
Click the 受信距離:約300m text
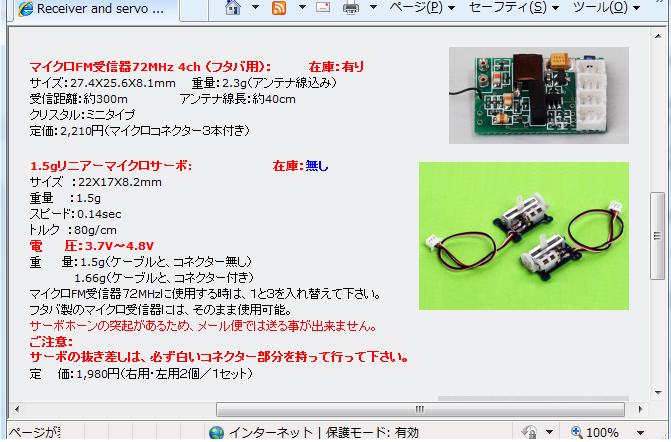pyautogui.click(x=79, y=99)
